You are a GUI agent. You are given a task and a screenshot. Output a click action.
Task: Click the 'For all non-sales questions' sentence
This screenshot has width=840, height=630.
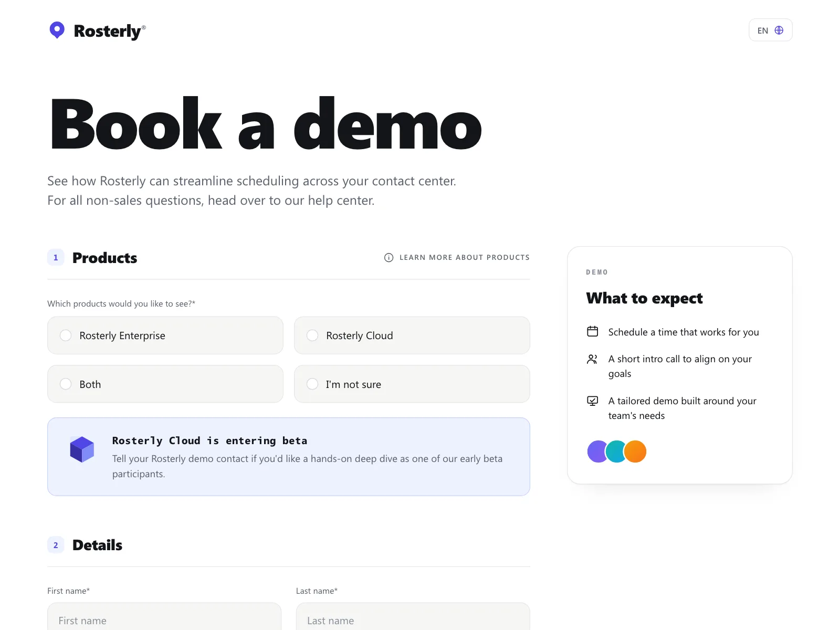(x=211, y=201)
